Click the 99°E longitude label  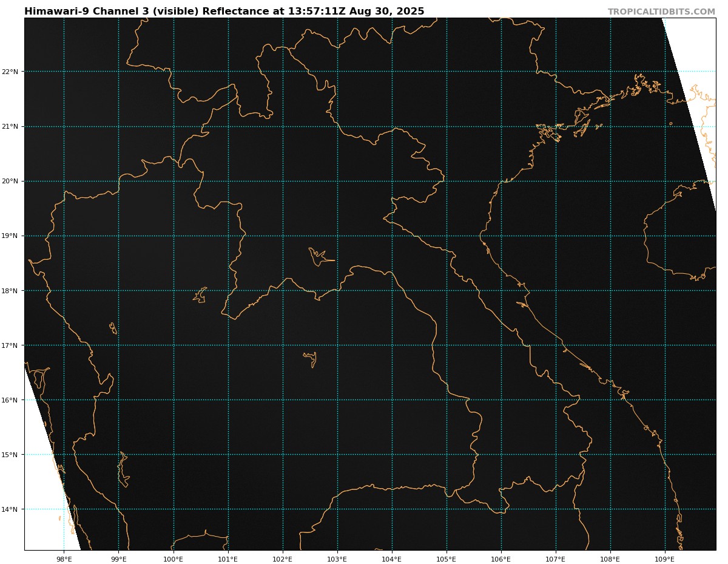click(x=118, y=559)
